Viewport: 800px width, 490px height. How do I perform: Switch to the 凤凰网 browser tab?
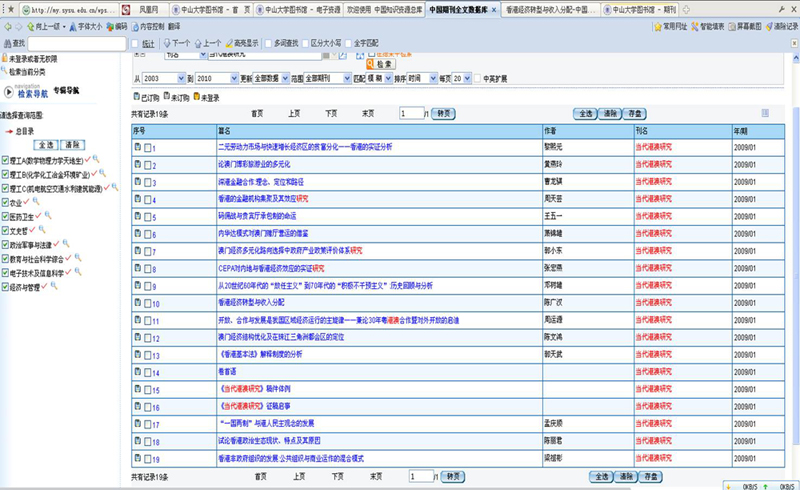pos(150,8)
